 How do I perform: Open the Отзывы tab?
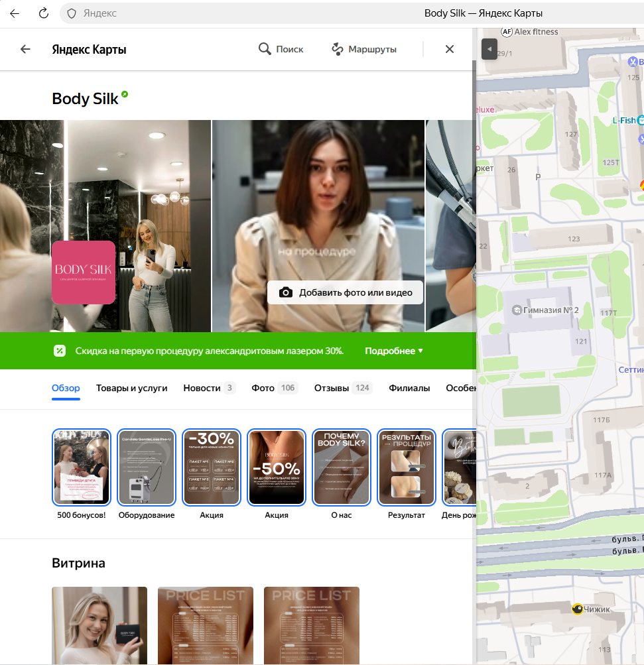pos(342,389)
